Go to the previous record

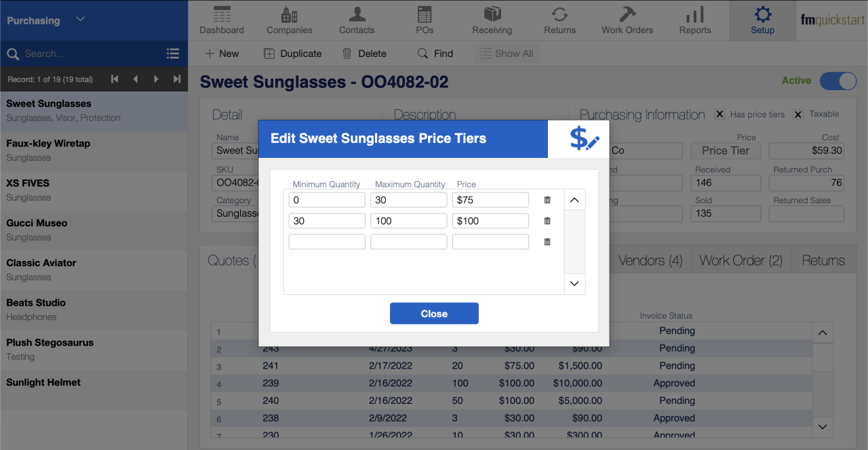coord(136,79)
